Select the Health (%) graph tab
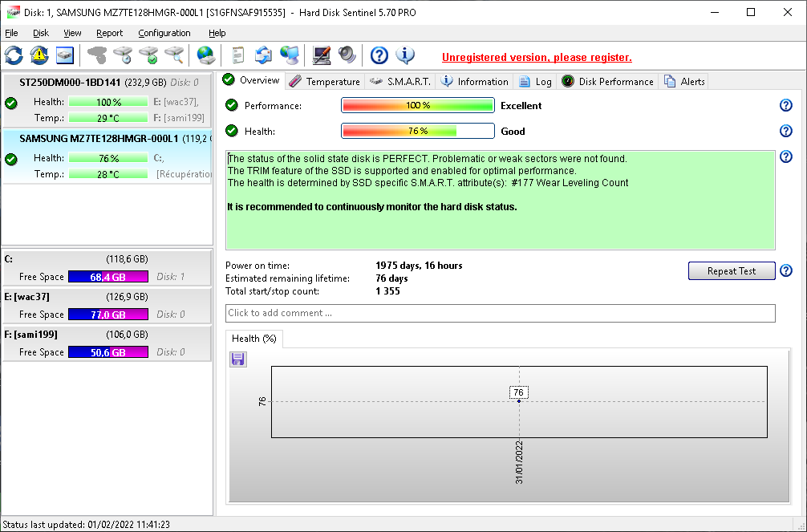 pos(254,339)
